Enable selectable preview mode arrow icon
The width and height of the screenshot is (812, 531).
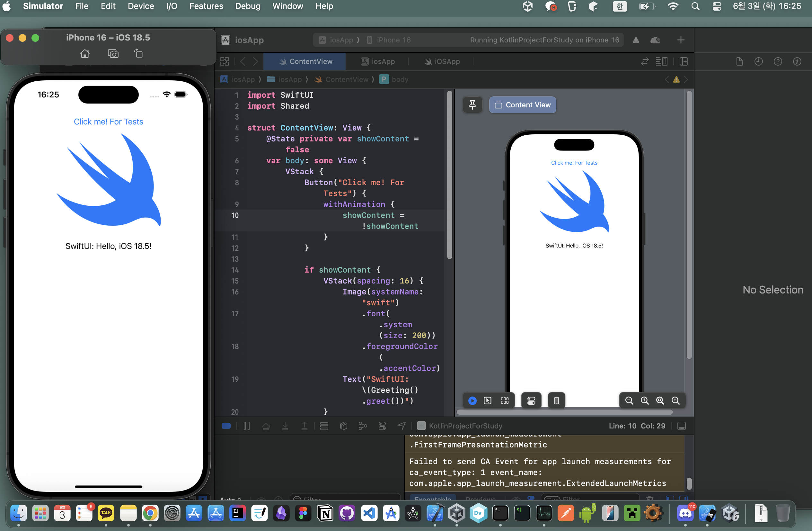pyautogui.click(x=488, y=401)
